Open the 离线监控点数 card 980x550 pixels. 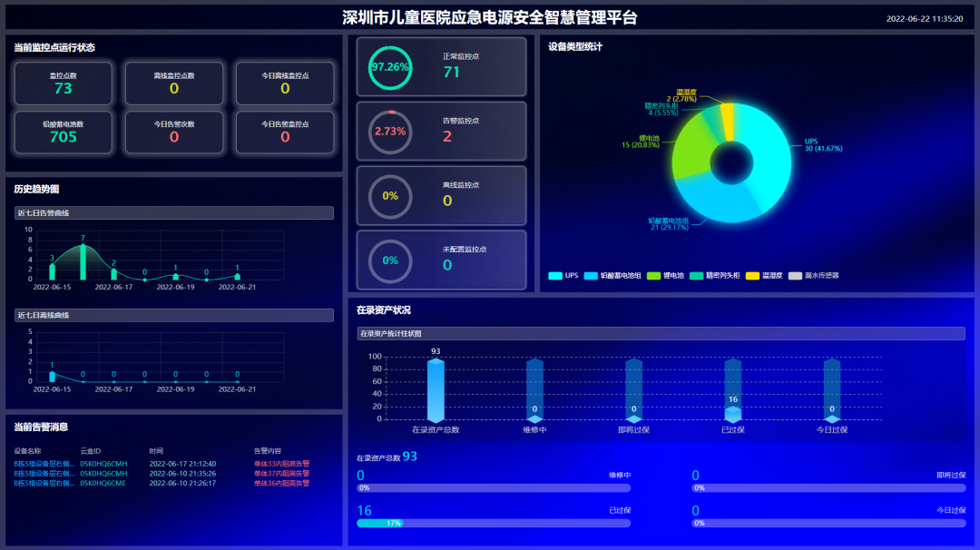pyautogui.click(x=173, y=83)
